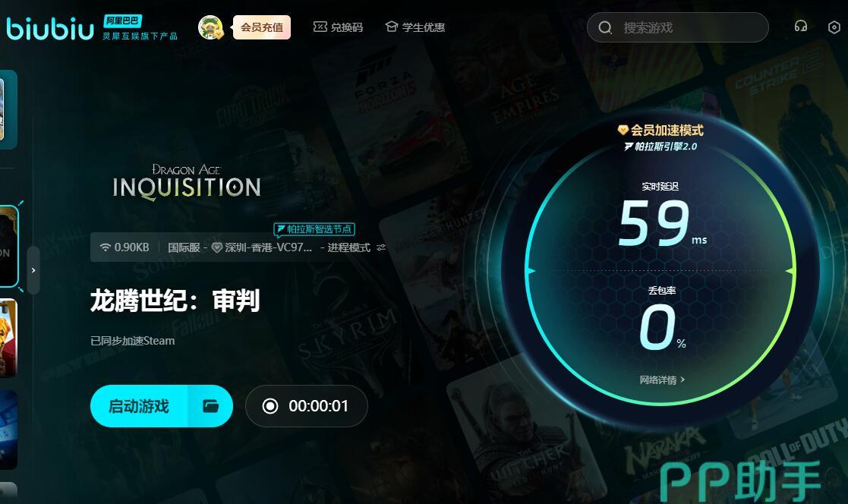
Task: Select the 国际服 server region
Action: [x=184, y=247]
